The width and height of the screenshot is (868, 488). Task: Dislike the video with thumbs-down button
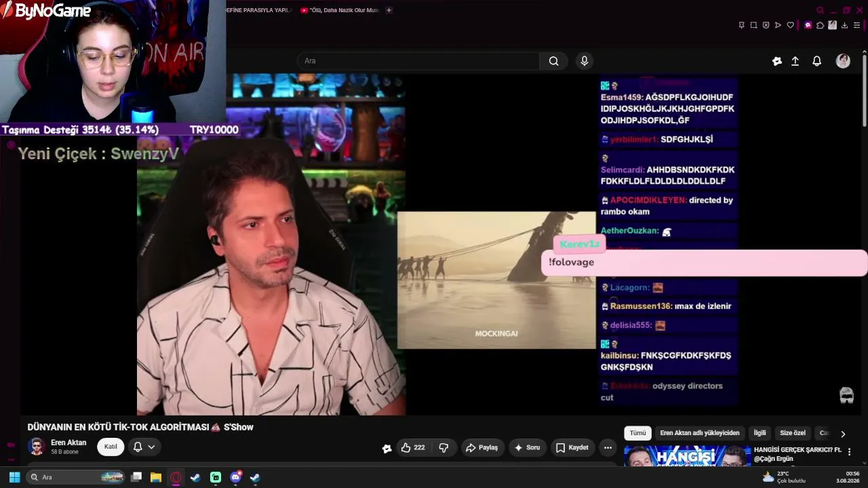444,447
